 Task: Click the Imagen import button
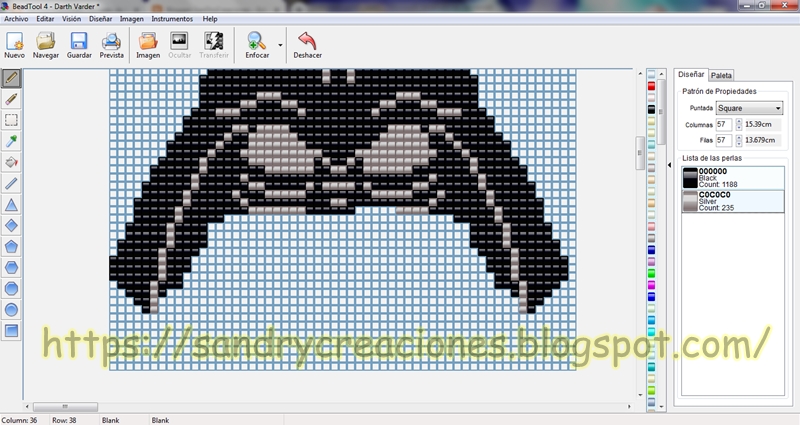click(x=148, y=45)
